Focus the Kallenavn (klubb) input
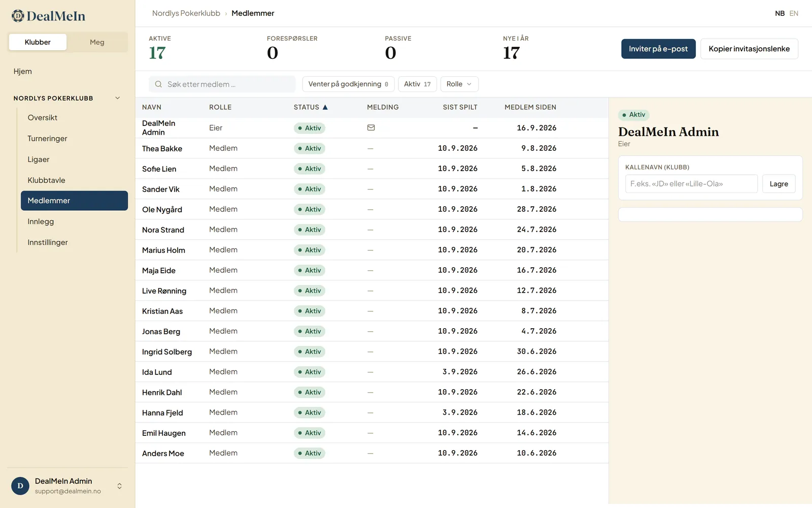812x508 pixels. 691,184
